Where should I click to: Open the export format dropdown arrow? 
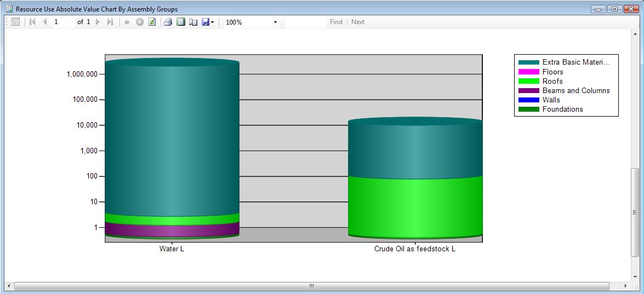(x=212, y=22)
